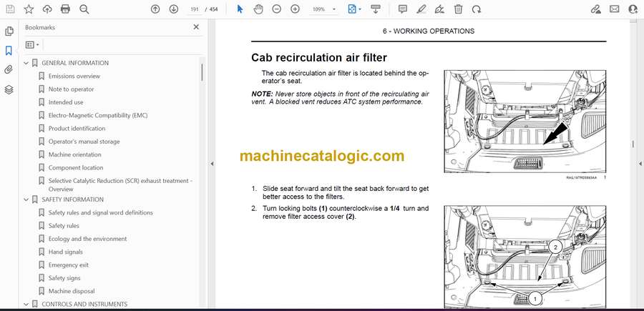Open the Emergency exit bookmark

tap(69, 265)
